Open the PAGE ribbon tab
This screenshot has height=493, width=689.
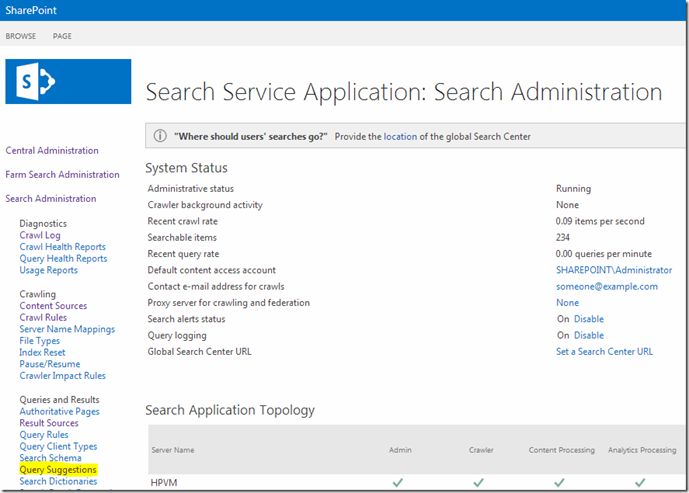[x=62, y=36]
